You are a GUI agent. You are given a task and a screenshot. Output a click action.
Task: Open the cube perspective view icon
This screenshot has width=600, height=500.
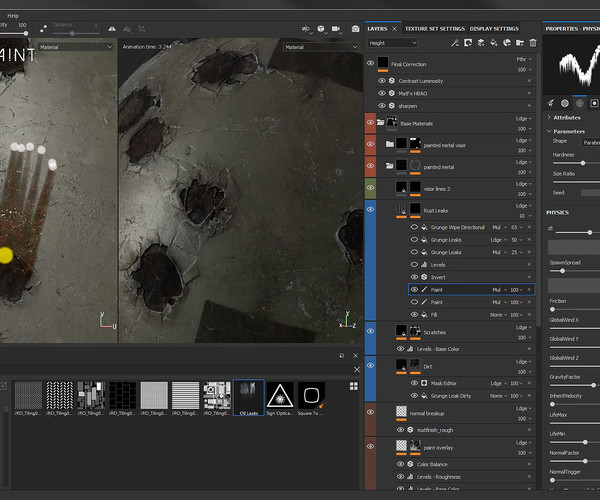click(321, 29)
